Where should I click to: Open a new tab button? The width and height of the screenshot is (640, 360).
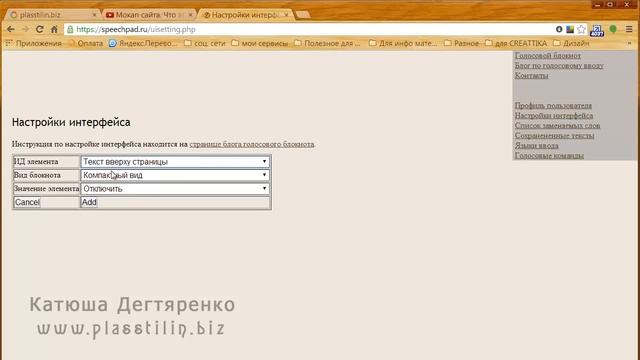302,15
